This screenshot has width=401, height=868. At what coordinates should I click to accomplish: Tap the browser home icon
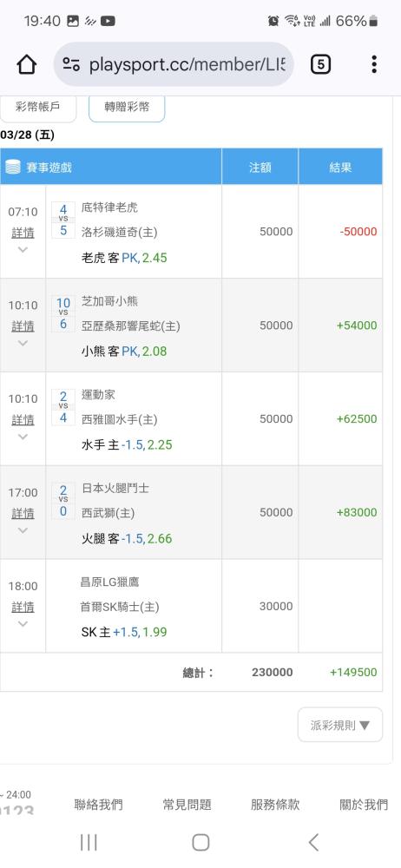(27, 65)
